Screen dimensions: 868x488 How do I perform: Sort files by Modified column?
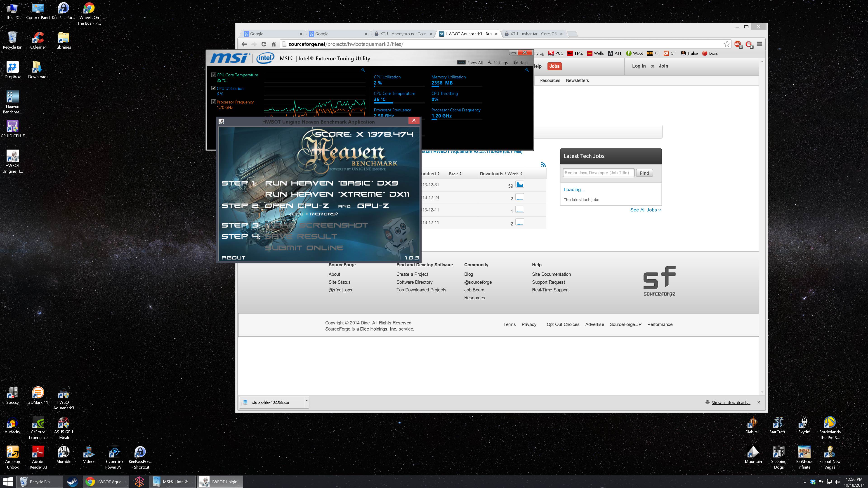tap(430, 174)
